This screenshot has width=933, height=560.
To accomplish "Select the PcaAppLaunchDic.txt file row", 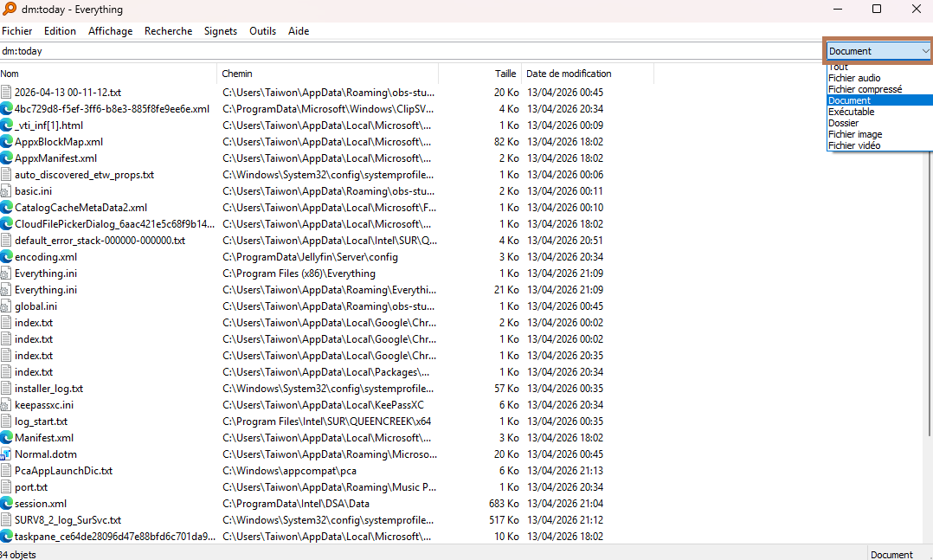I will pyautogui.click(x=63, y=471).
